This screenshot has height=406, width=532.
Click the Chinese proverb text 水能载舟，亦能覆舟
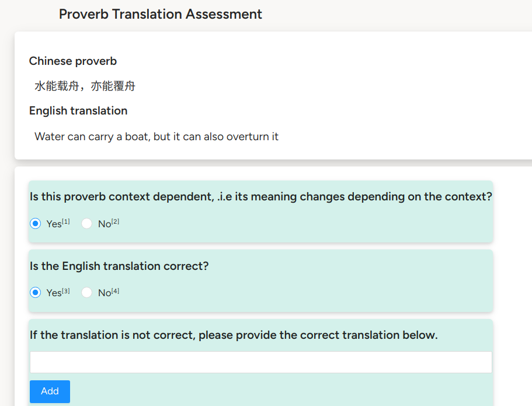point(85,86)
